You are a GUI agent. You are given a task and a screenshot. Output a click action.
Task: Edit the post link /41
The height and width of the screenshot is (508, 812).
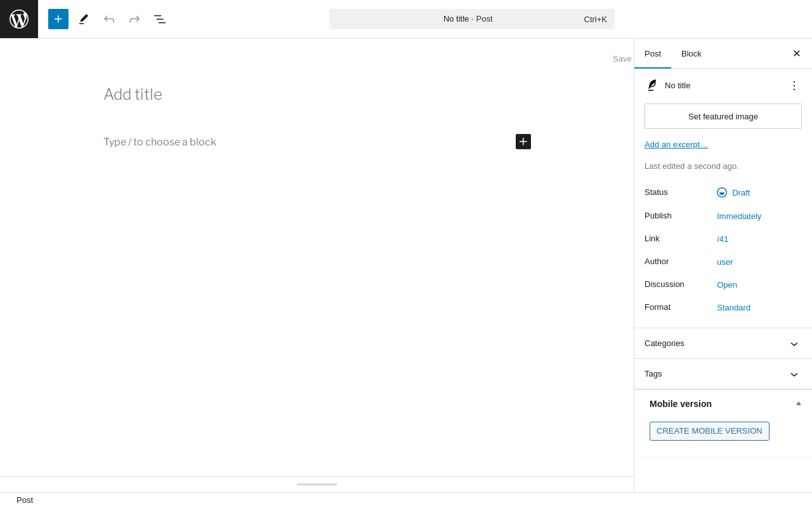(723, 239)
